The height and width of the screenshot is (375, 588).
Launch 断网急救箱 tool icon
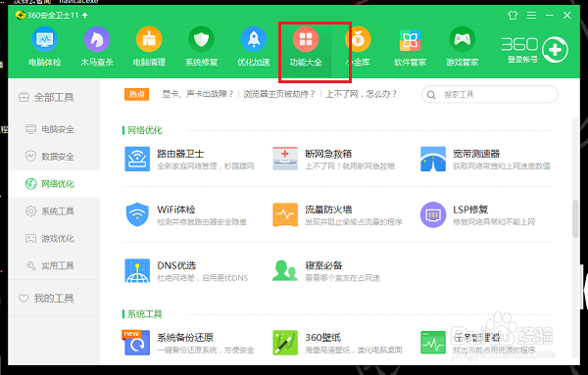click(285, 159)
